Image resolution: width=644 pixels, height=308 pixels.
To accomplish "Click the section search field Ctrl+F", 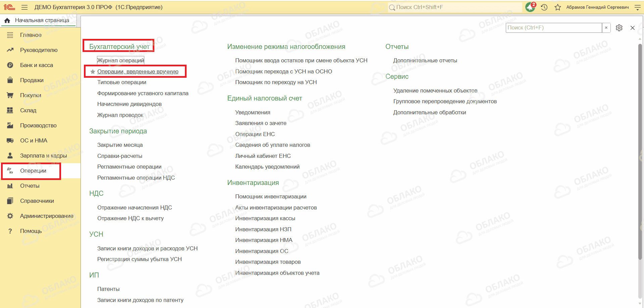I will [x=554, y=28].
